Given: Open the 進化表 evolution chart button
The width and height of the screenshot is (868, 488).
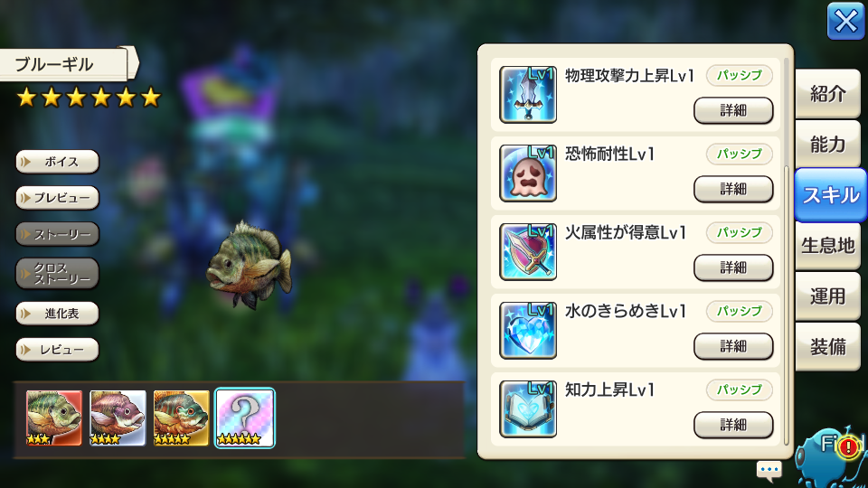Looking at the screenshot, I should pos(58,314).
